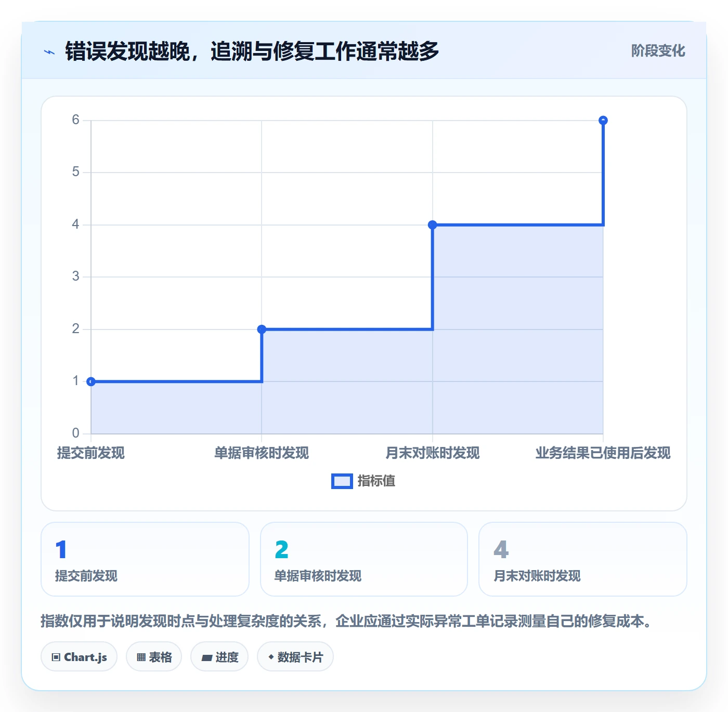
Task: Click the lightning icon beside the title
Action: coord(49,52)
